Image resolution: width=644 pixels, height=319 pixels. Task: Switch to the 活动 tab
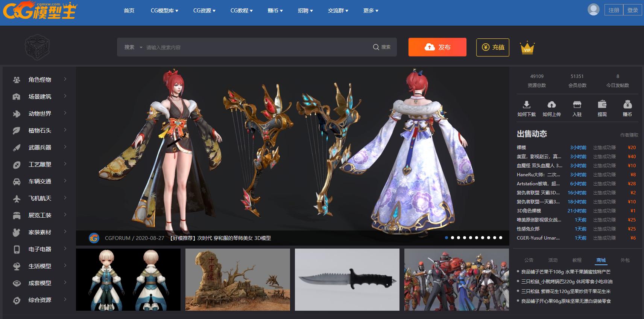click(553, 260)
